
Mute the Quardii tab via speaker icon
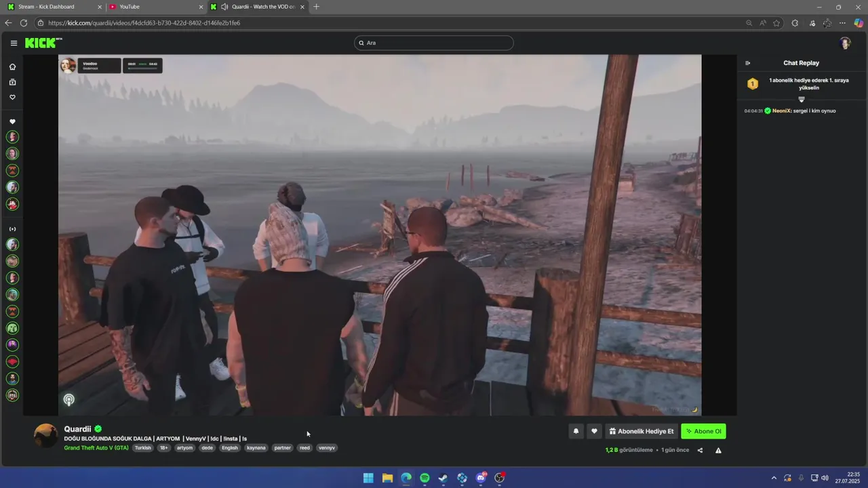224,7
